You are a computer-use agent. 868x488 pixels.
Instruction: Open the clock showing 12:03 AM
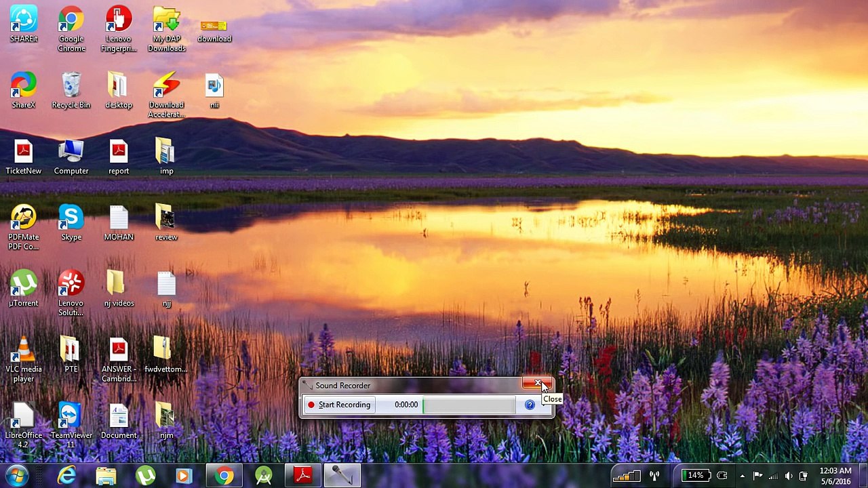[x=835, y=476]
